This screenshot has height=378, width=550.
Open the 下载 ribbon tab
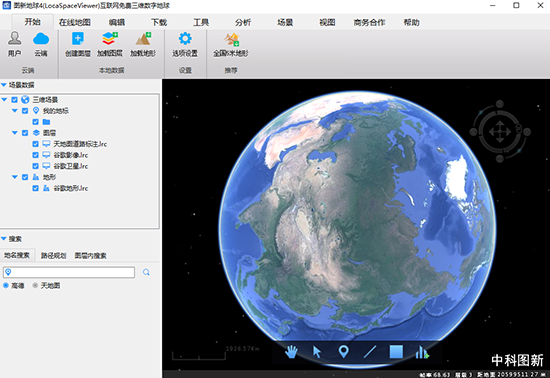(x=159, y=22)
